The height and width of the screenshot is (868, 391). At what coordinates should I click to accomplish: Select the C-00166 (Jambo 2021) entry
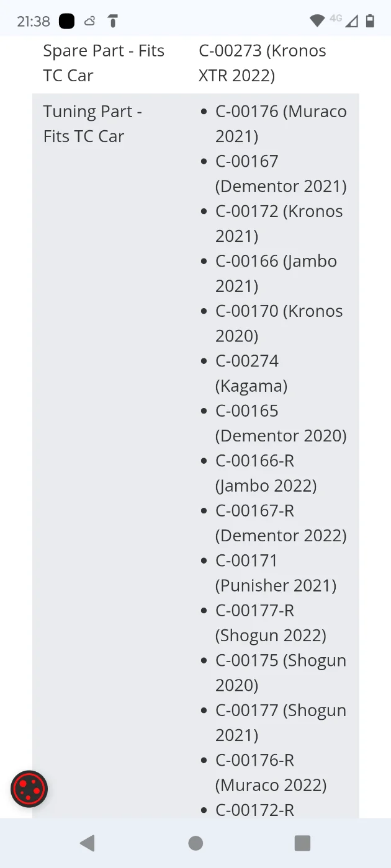coord(276,273)
